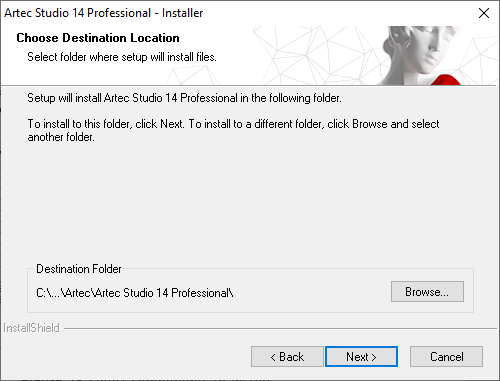This screenshot has width=500, height=381.
Task: Click the Choose Destination Location heading
Action: pyautogui.click(x=98, y=38)
